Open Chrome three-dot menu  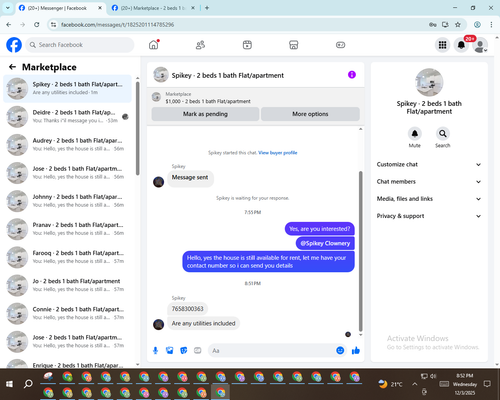click(491, 25)
